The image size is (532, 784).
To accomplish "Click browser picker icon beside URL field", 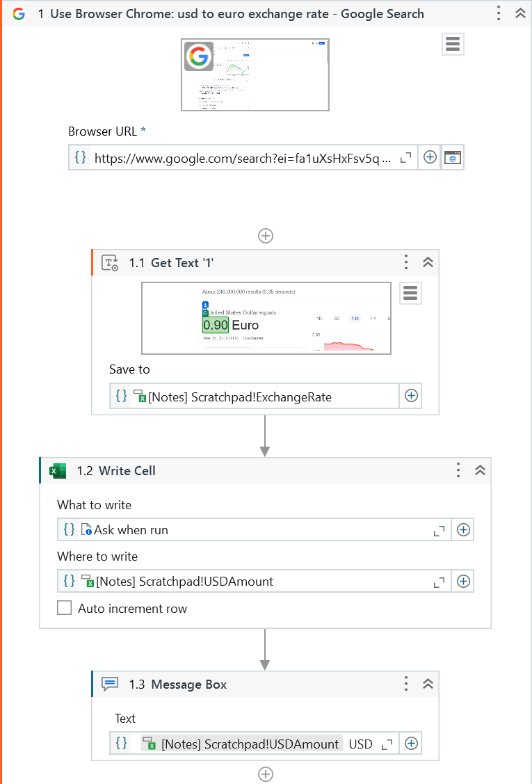I will [x=453, y=158].
